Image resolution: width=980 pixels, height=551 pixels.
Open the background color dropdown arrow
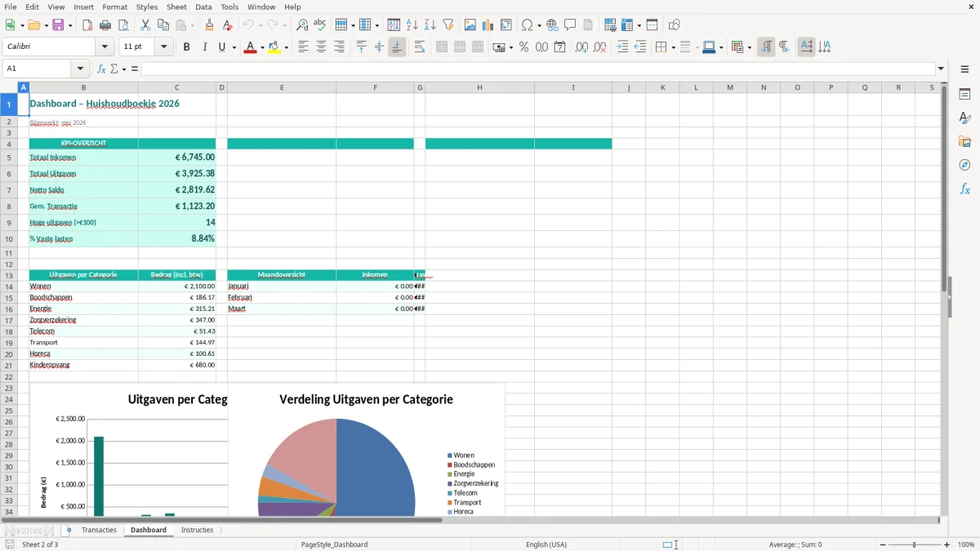click(286, 47)
